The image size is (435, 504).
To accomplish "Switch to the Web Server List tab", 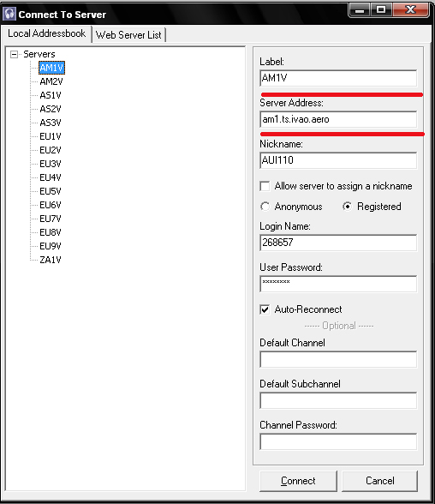I will (x=128, y=34).
